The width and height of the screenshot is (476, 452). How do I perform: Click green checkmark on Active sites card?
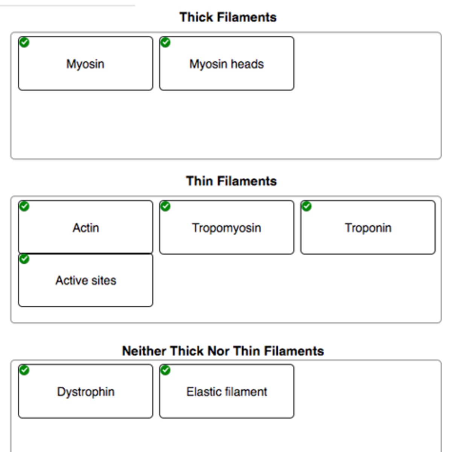[x=24, y=259]
